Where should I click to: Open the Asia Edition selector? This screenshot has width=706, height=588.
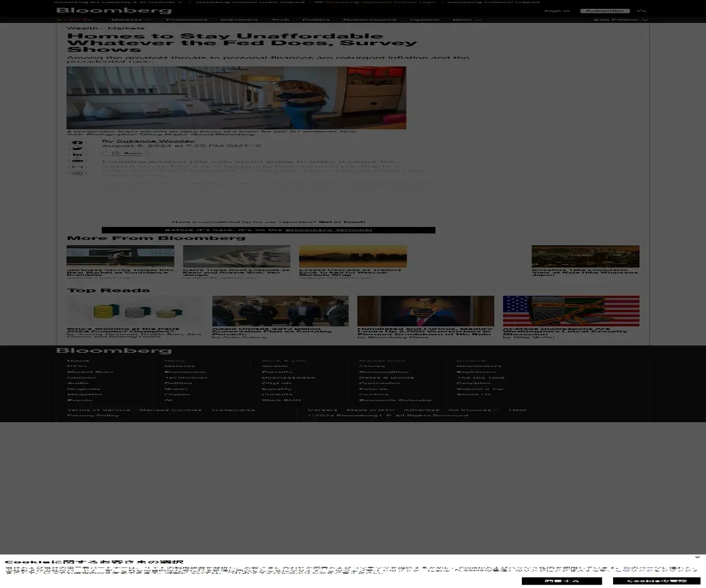pos(621,20)
